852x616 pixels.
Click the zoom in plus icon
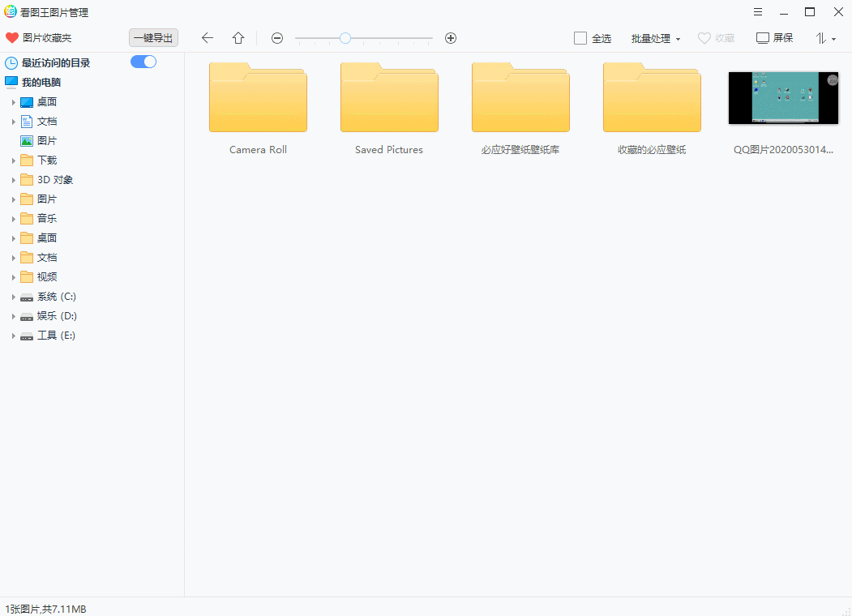(451, 38)
